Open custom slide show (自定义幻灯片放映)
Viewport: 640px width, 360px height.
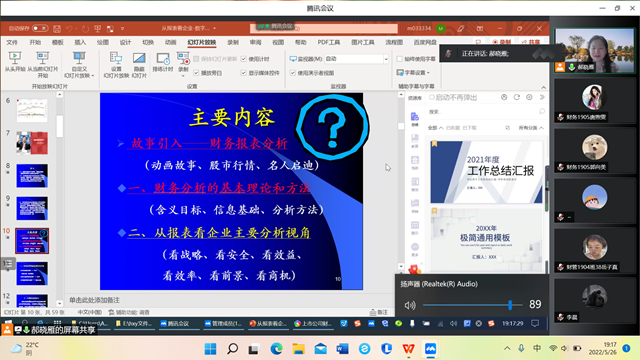point(79,64)
